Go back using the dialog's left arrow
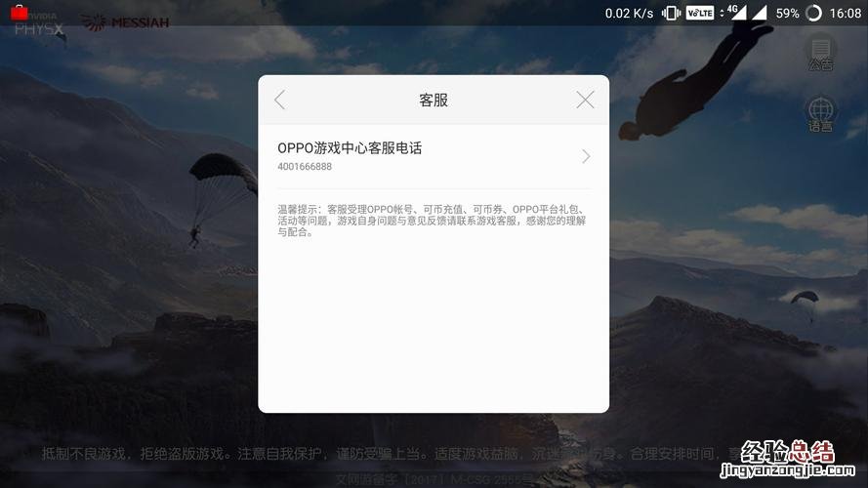Viewport: 868px width, 488px height. point(279,101)
